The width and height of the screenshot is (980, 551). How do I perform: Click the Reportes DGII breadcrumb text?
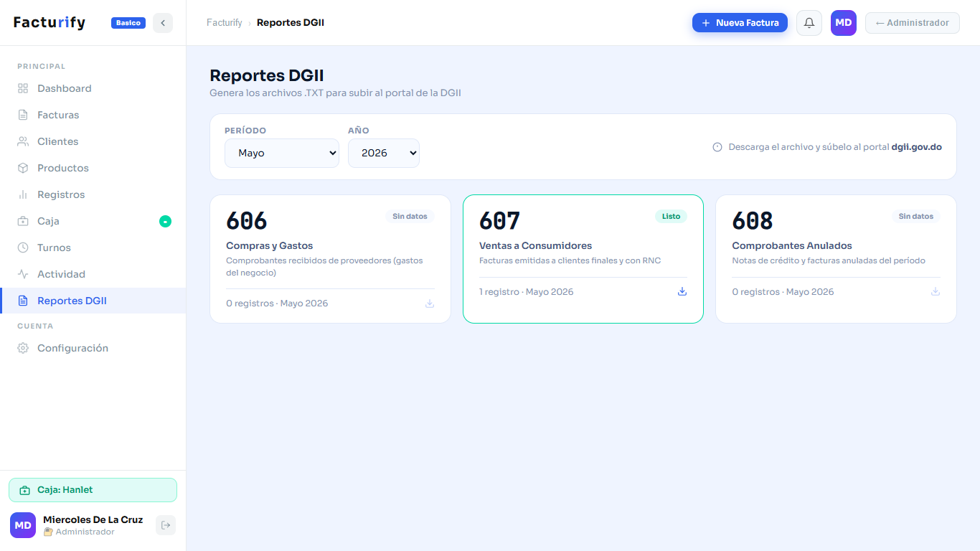[291, 23]
